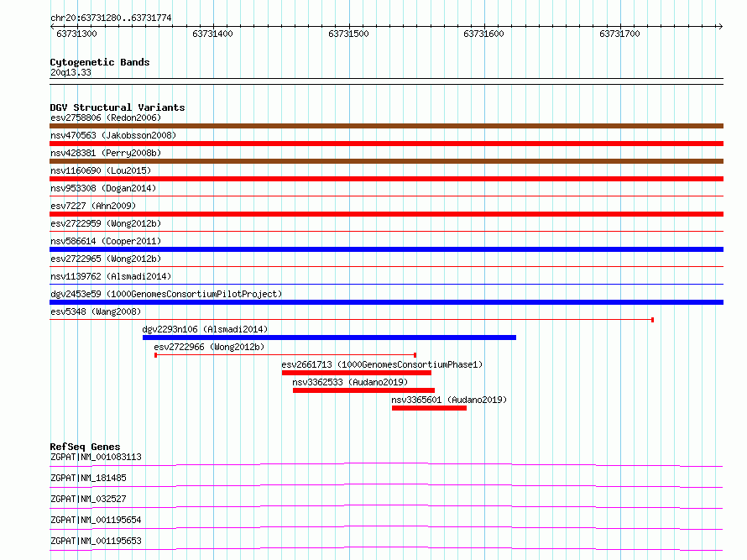Click esv5348 (Wang2008) label

tap(96, 311)
